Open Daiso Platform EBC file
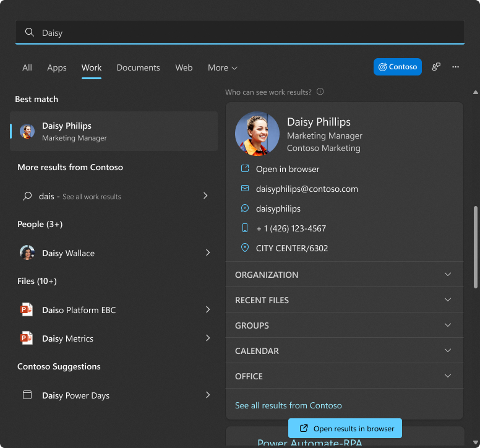 114,310
